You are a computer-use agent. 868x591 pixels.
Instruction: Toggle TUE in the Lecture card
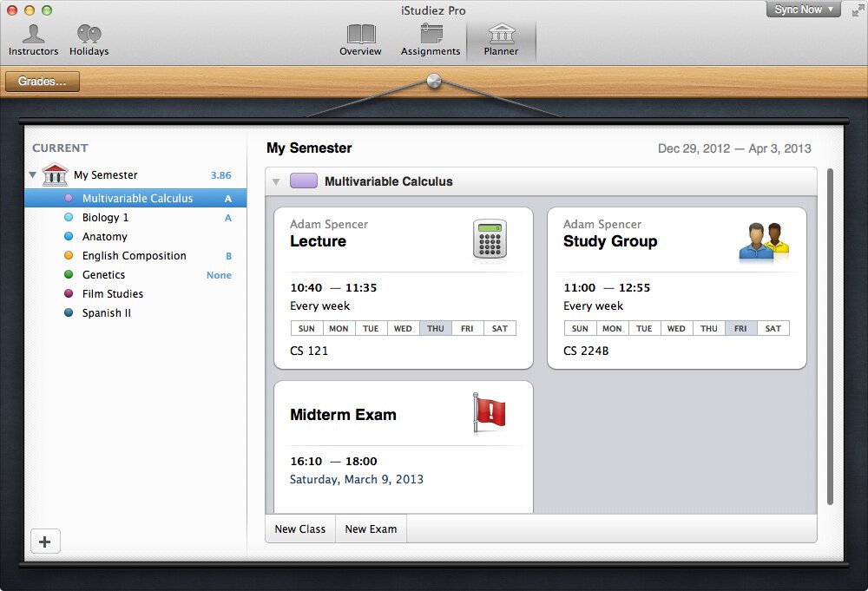(371, 328)
